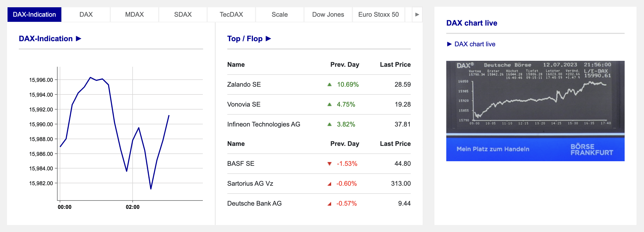Switch to the TecDAX tab
644x232 pixels.
pyautogui.click(x=231, y=15)
